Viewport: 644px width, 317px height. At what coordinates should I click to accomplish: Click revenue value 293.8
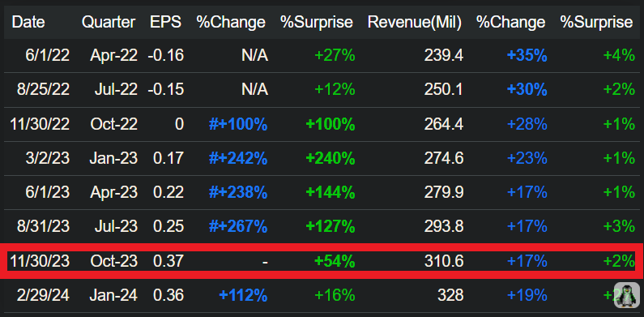(x=444, y=226)
